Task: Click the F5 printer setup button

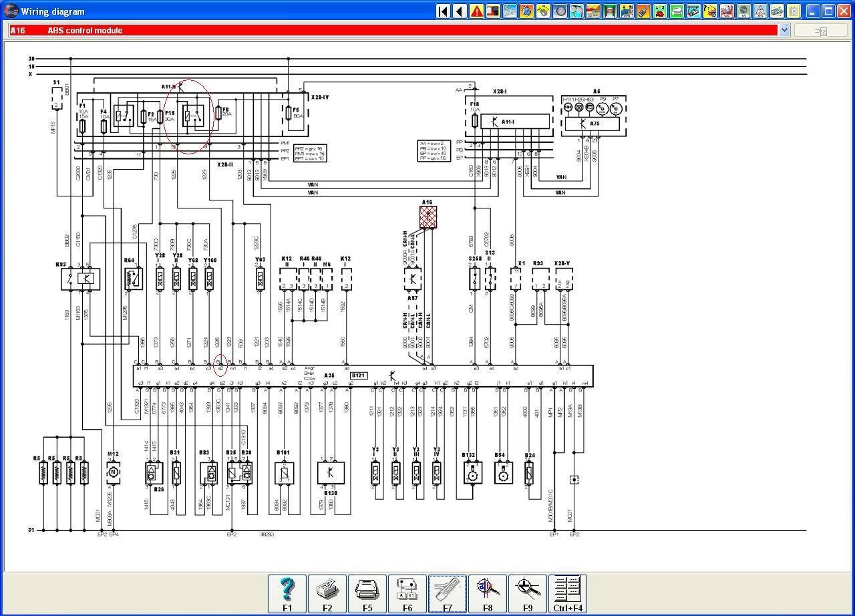Action: (367, 593)
